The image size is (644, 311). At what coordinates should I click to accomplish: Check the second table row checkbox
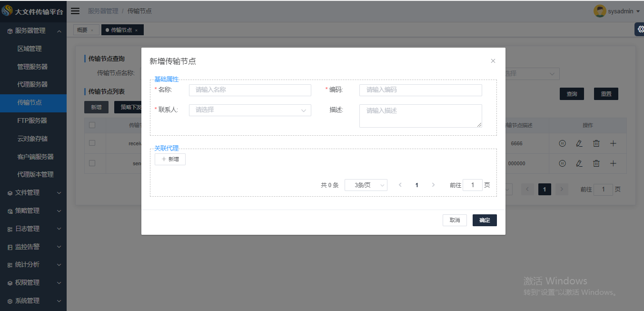click(92, 163)
